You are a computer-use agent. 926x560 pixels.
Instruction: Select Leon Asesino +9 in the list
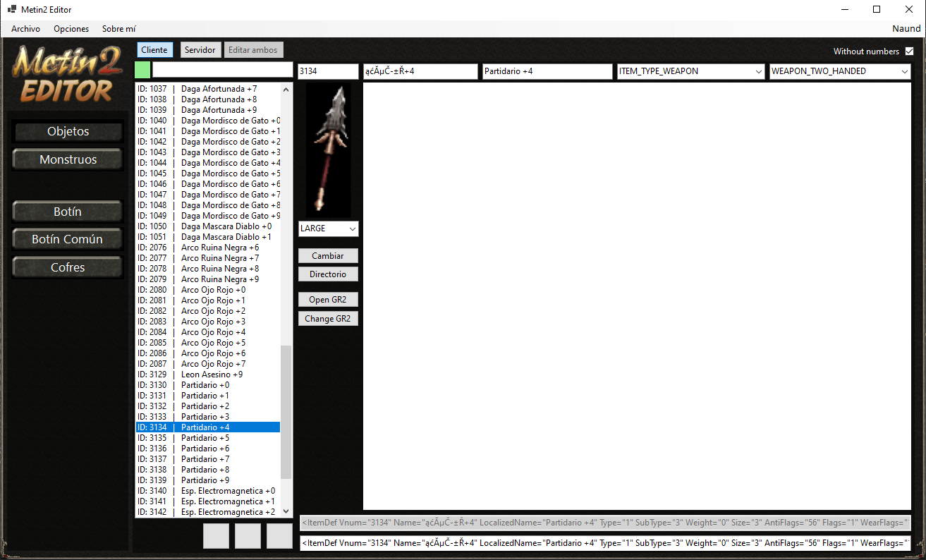click(x=208, y=375)
